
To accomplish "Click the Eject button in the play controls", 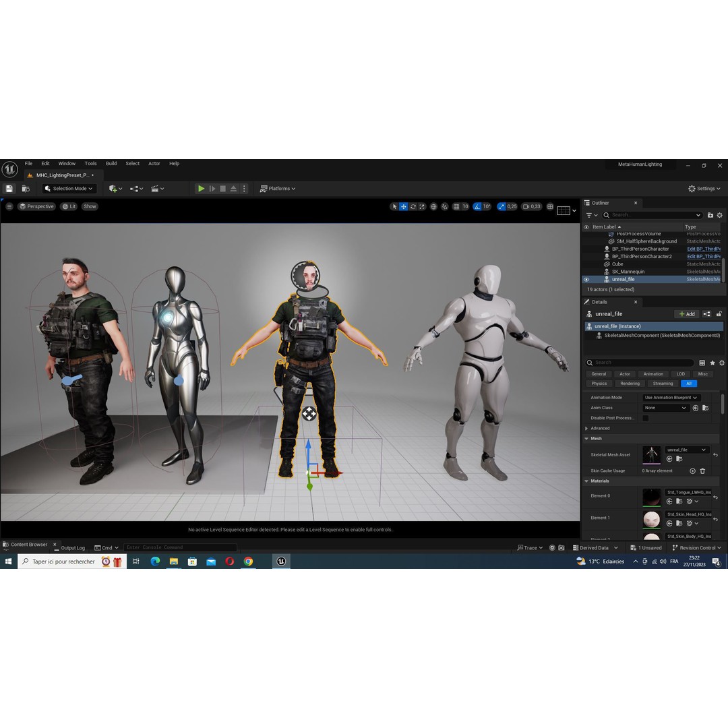I will 233,189.
